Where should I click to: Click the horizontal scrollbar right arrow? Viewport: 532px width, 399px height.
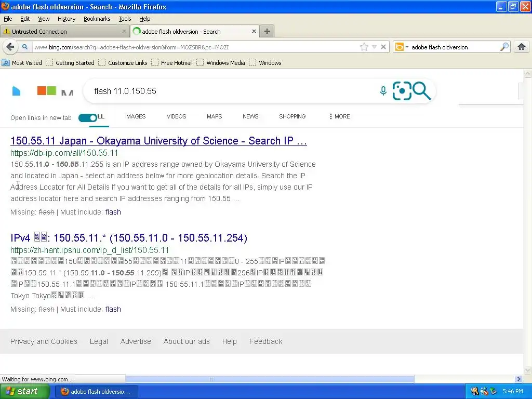[x=518, y=379]
